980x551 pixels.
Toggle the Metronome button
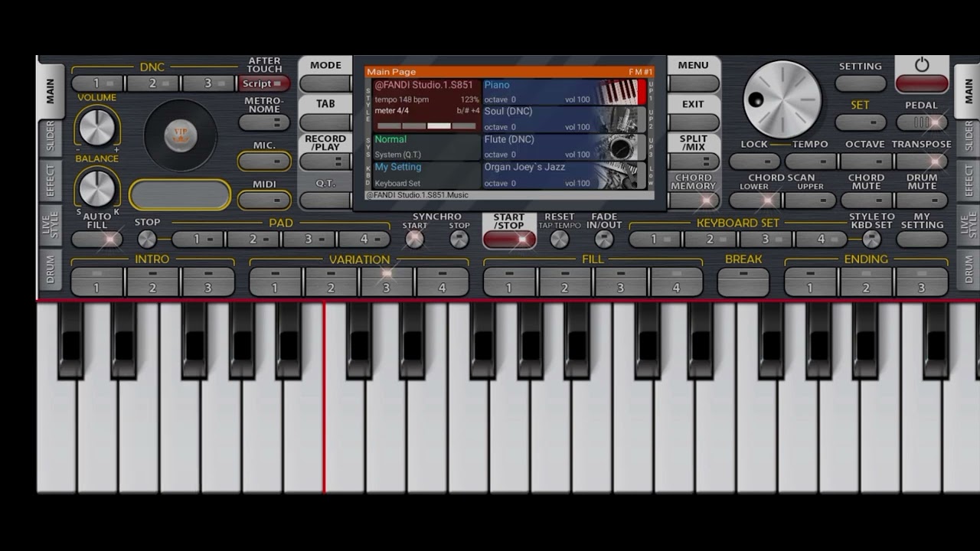pyautogui.click(x=264, y=122)
